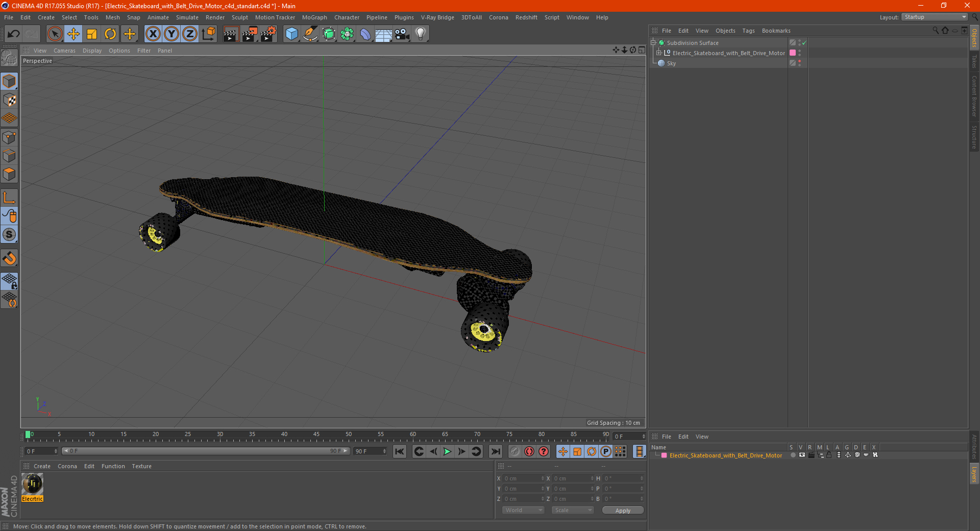This screenshot has height=531, width=980.
Task: Activate the Rotate tool
Action: click(x=110, y=34)
